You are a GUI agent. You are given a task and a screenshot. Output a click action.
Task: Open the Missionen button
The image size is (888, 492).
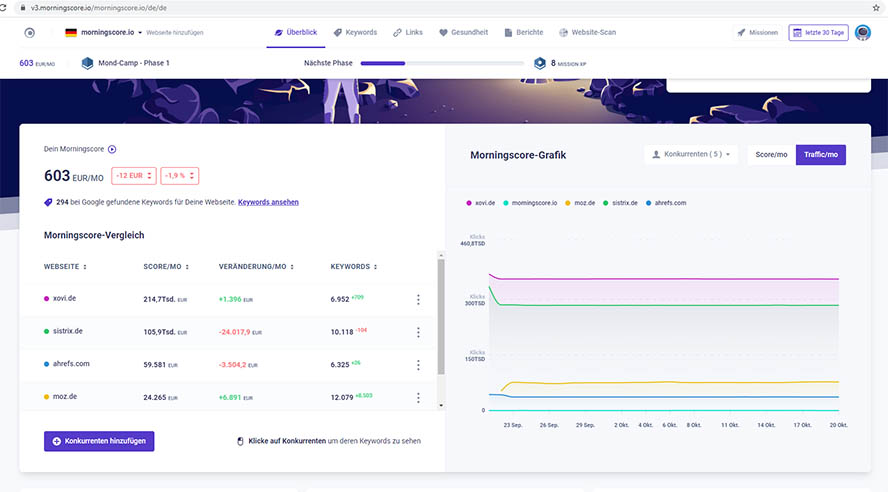pos(758,33)
